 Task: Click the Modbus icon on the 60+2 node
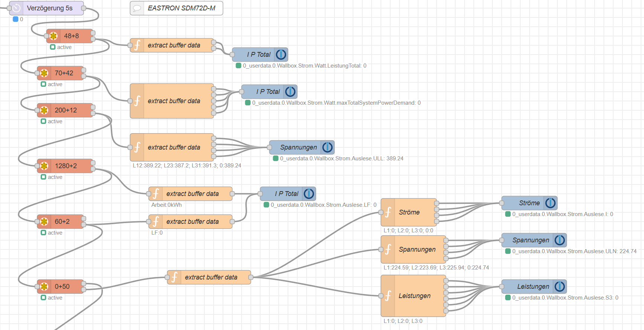coord(44,222)
